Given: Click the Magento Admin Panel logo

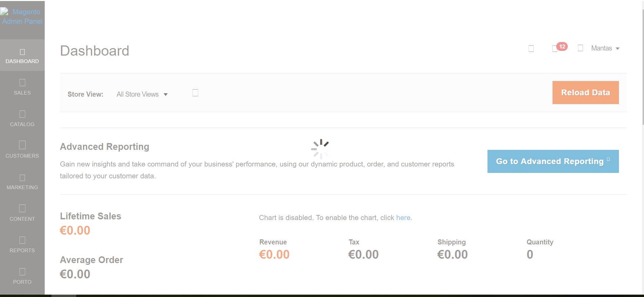Looking at the screenshot, I should point(22,16).
